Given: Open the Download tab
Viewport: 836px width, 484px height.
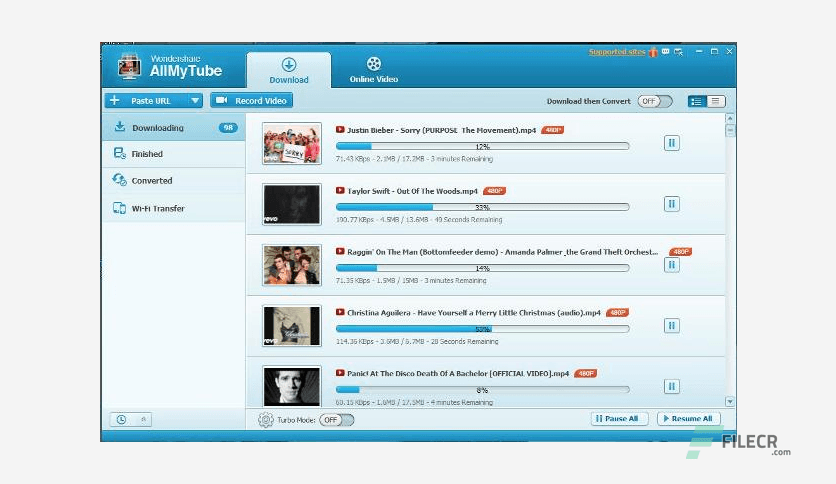Looking at the screenshot, I should pos(288,70).
